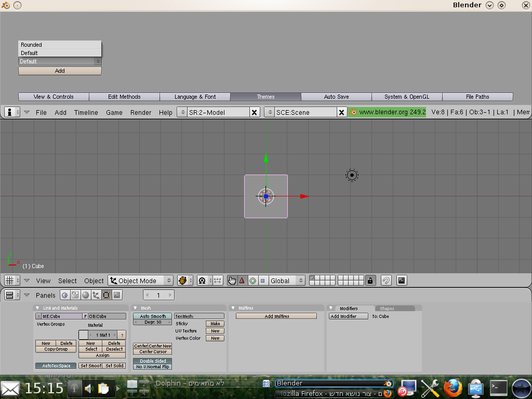Screen dimensions: 532x399
Task: Click the translate manipulator hand icon
Action: [x=232, y=281]
